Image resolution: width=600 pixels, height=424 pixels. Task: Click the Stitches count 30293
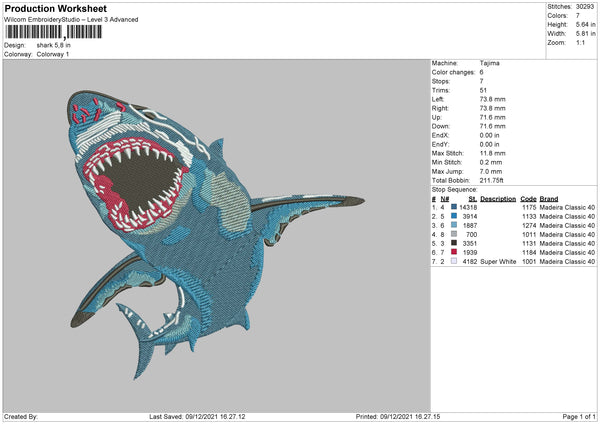click(x=587, y=7)
